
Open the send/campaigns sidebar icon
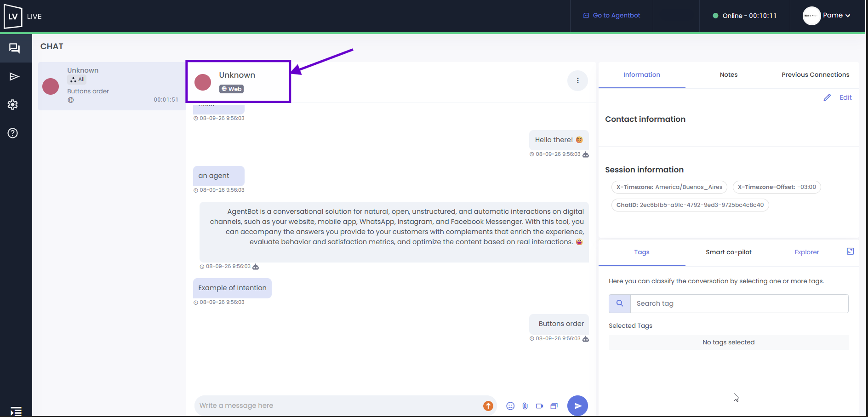point(14,76)
